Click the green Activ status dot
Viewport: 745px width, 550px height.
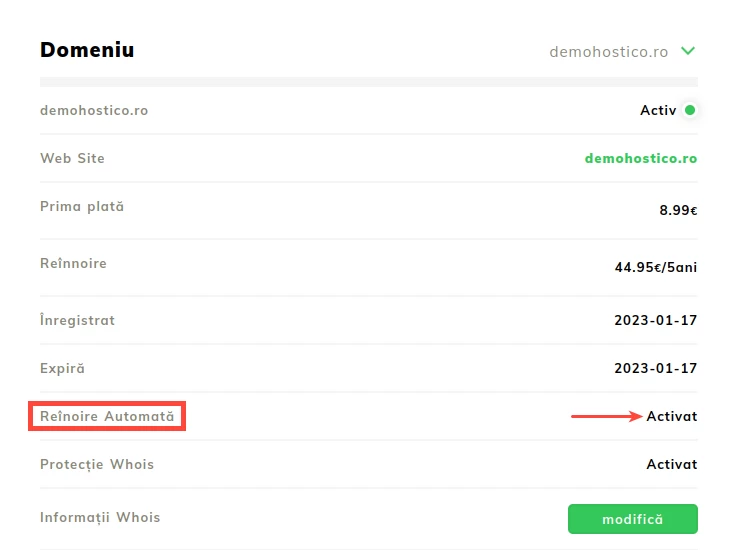pyautogui.click(x=690, y=110)
